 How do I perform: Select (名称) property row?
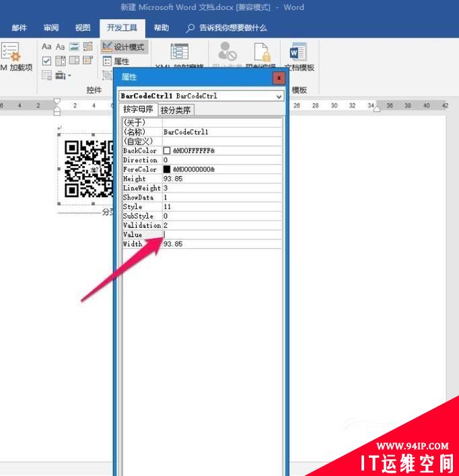click(202, 132)
